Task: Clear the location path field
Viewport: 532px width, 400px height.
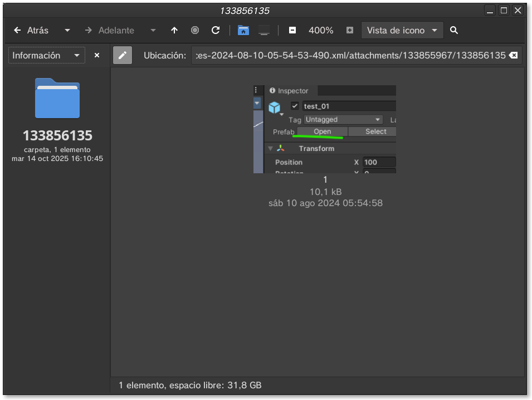Action: click(x=514, y=56)
